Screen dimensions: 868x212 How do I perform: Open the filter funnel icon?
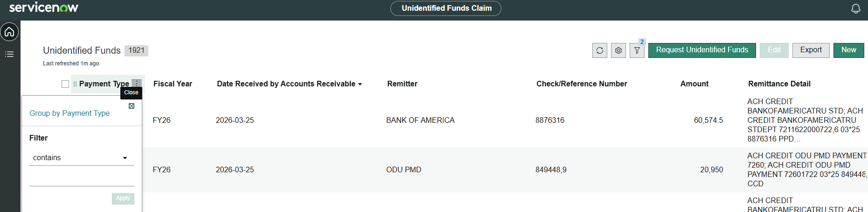[637, 50]
